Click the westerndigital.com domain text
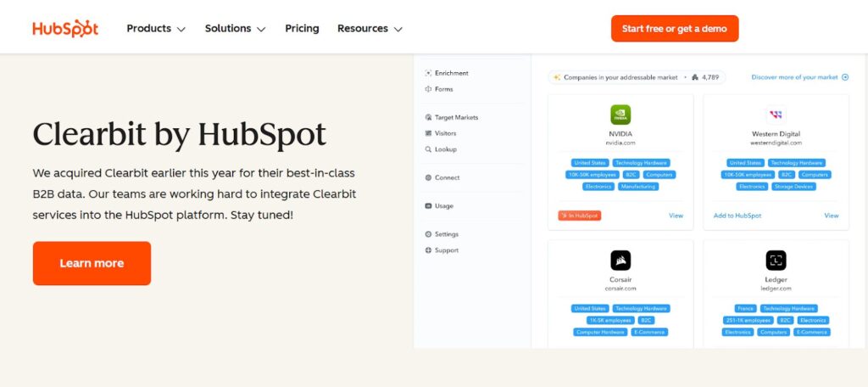The image size is (868, 387). [776, 143]
